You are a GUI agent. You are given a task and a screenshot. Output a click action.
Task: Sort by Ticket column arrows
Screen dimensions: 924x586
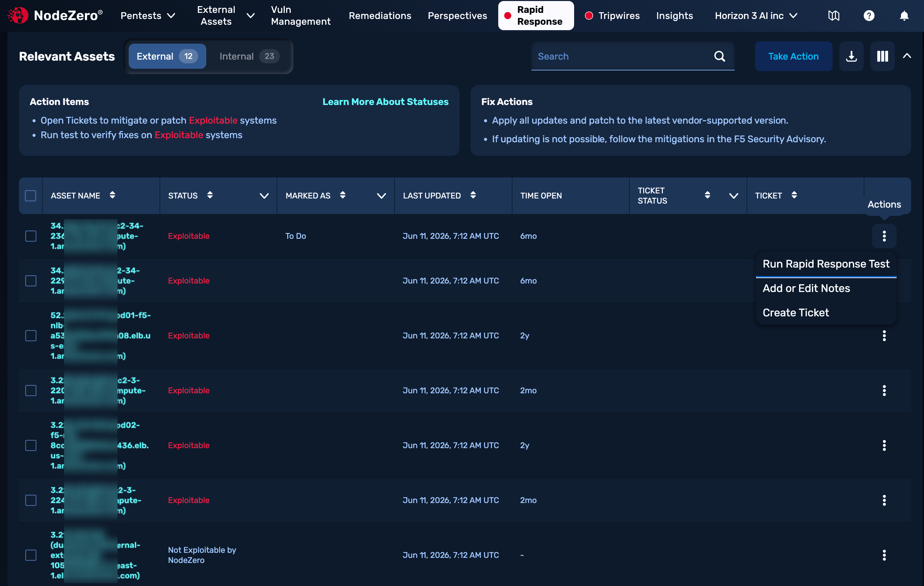coord(794,195)
